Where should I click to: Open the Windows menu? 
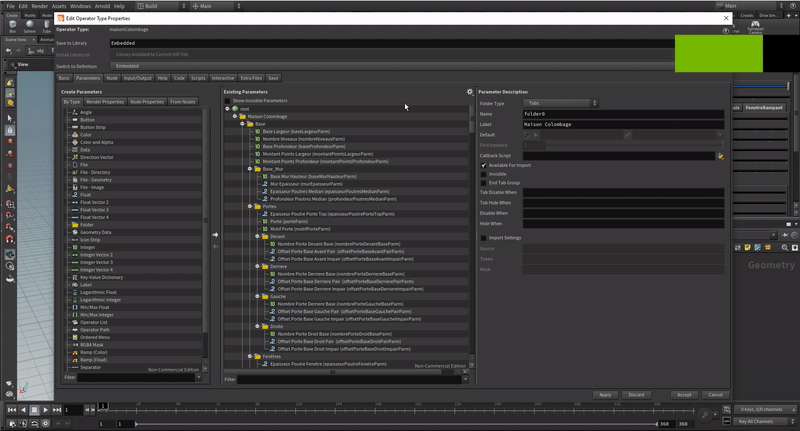[80, 6]
